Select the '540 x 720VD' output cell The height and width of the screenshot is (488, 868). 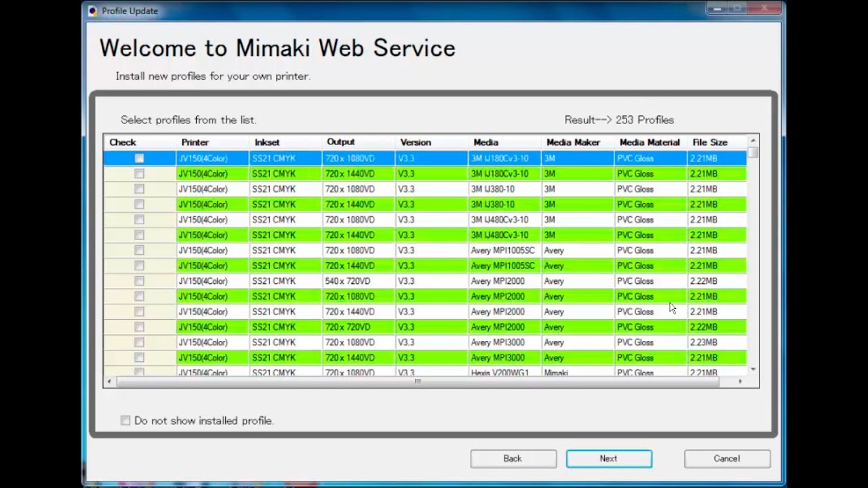pos(359,281)
